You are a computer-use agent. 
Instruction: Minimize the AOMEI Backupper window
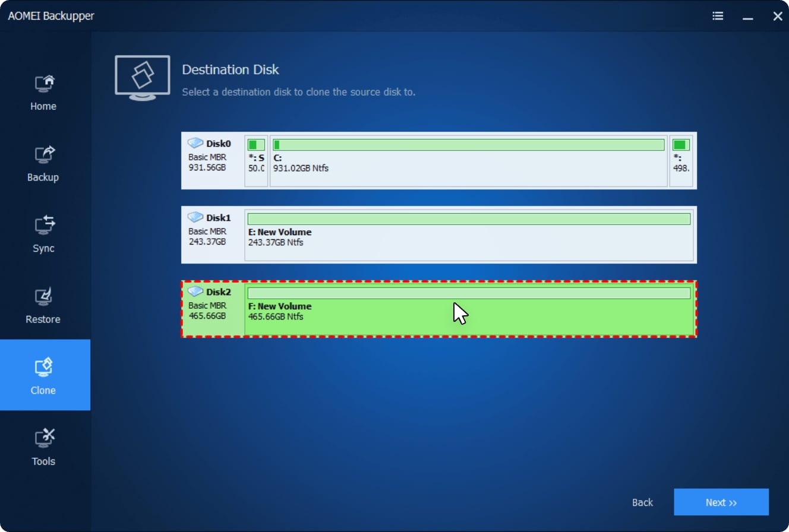747,17
